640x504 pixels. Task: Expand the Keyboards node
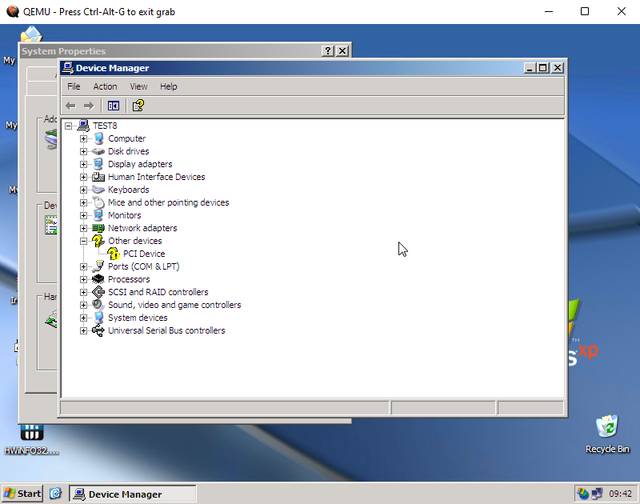(84, 190)
